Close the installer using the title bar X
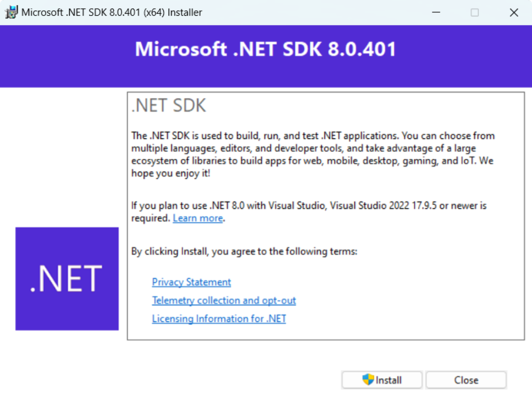Screen dimensions: 532x396 coord(514,12)
